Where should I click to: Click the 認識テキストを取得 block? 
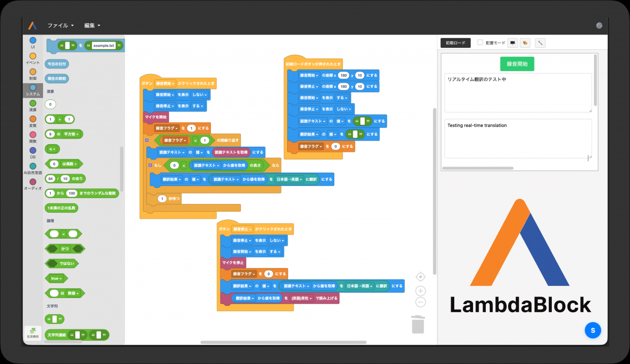(x=231, y=152)
